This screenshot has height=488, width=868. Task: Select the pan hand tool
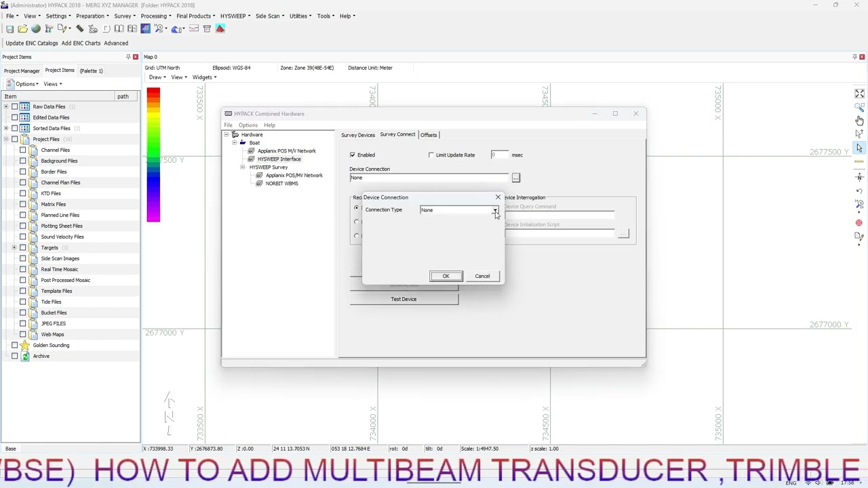[859, 121]
